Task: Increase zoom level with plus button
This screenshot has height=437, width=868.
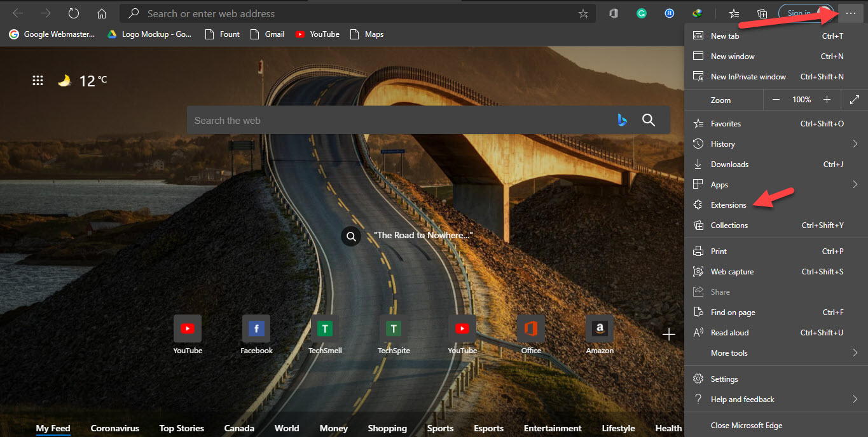Action: [x=827, y=100]
